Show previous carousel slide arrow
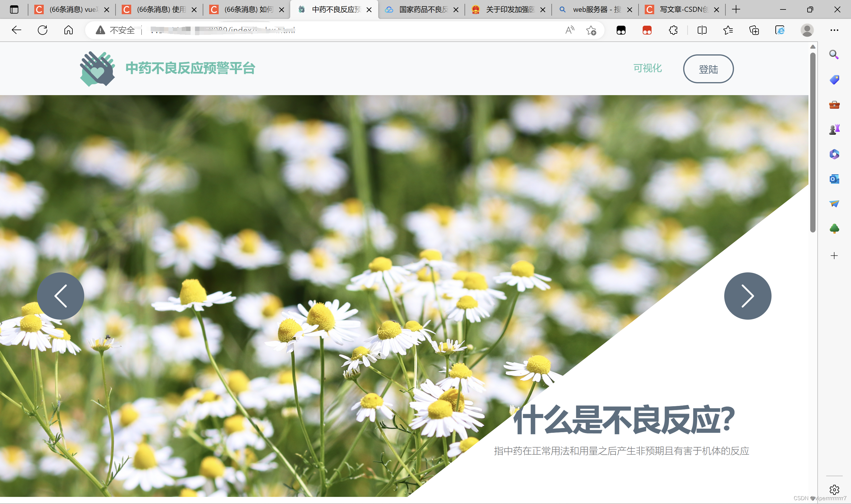The image size is (851, 504). [61, 296]
